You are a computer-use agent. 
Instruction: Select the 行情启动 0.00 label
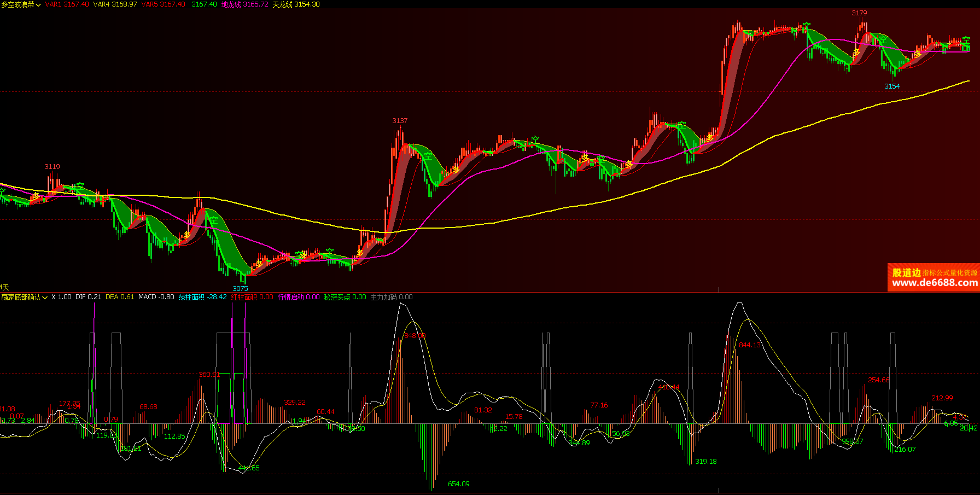pos(299,297)
